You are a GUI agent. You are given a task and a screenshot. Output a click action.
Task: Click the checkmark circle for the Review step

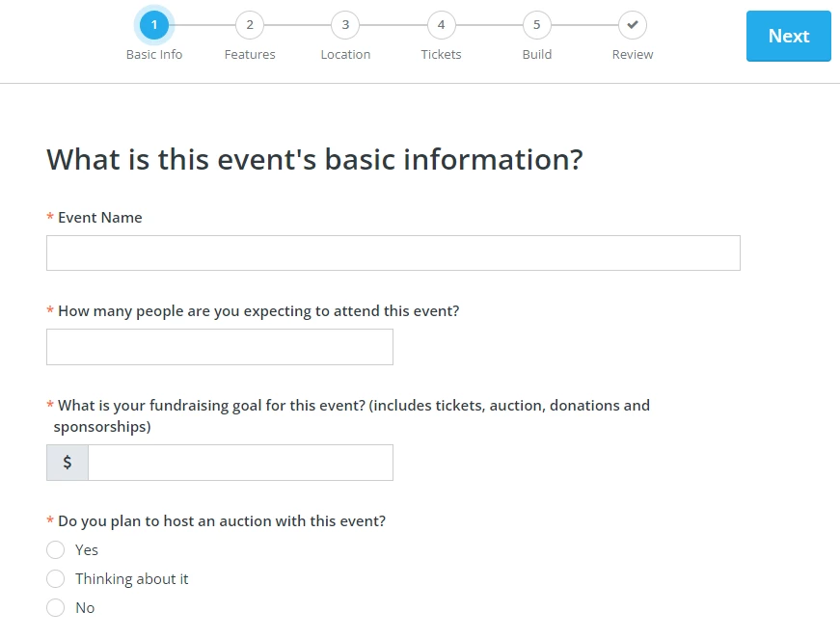632,26
